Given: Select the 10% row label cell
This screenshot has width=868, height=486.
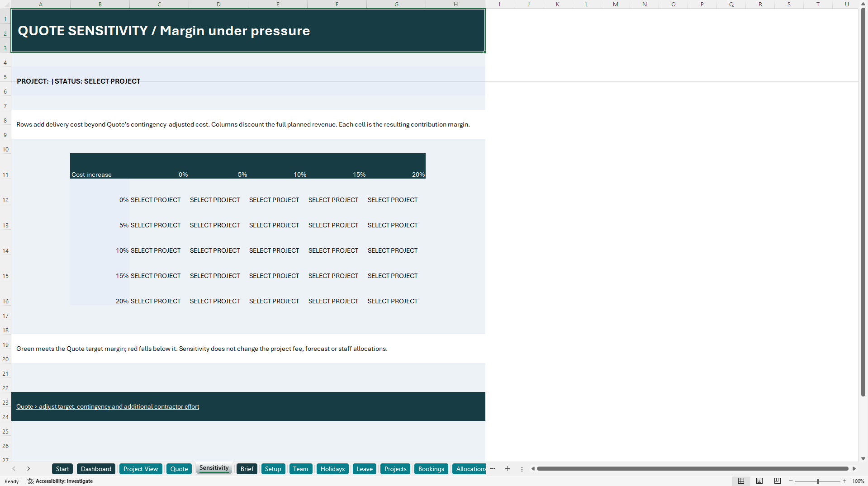Looking at the screenshot, I should (100, 242).
